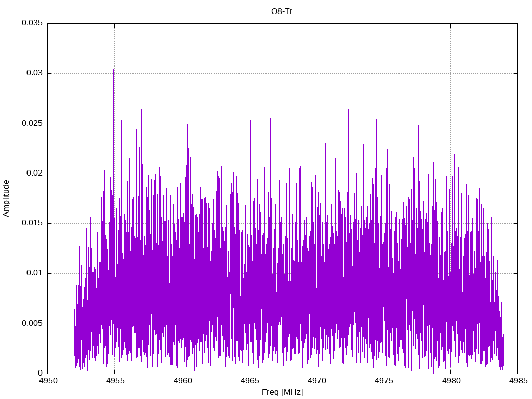
Task: Click x-axis tick label 4970
Action: click(316, 381)
